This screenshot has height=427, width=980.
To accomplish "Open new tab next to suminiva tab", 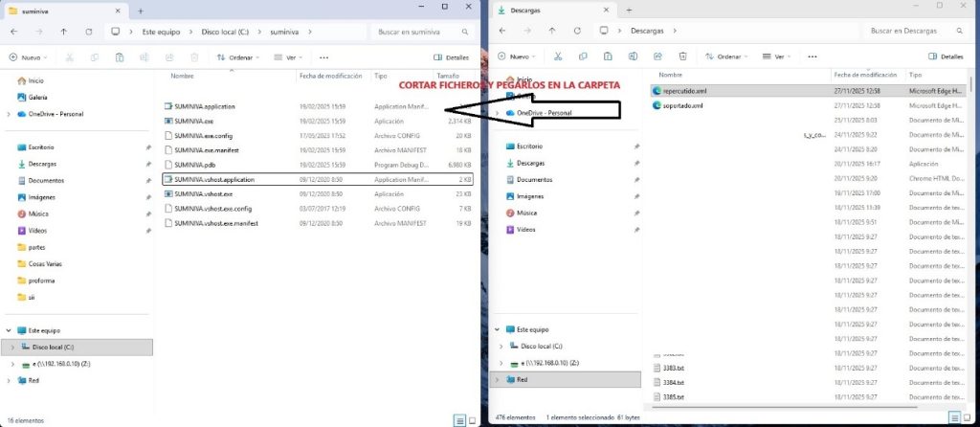I will pos(141,11).
